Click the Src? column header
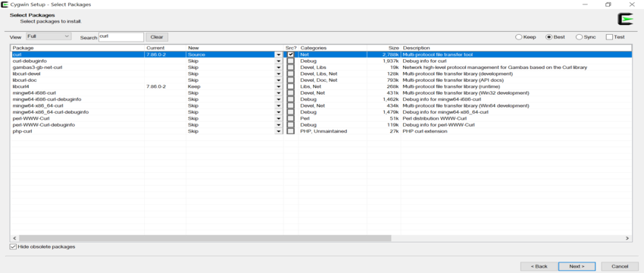 [291, 48]
